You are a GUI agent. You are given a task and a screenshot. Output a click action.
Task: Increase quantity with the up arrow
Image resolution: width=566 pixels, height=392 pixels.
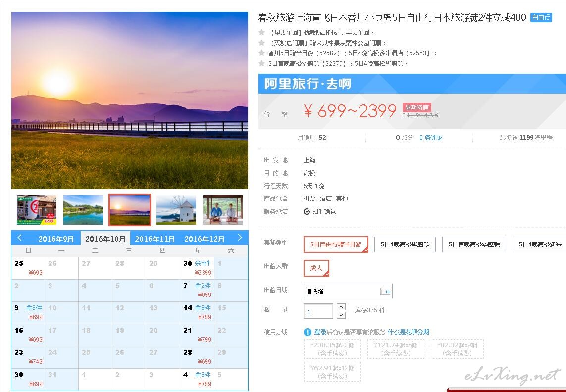click(x=341, y=307)
